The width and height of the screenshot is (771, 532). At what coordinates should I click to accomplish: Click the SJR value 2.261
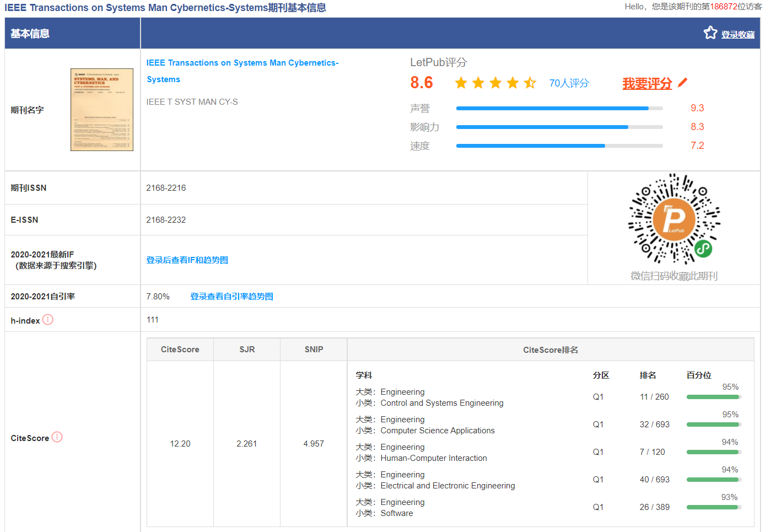[247, 444]
